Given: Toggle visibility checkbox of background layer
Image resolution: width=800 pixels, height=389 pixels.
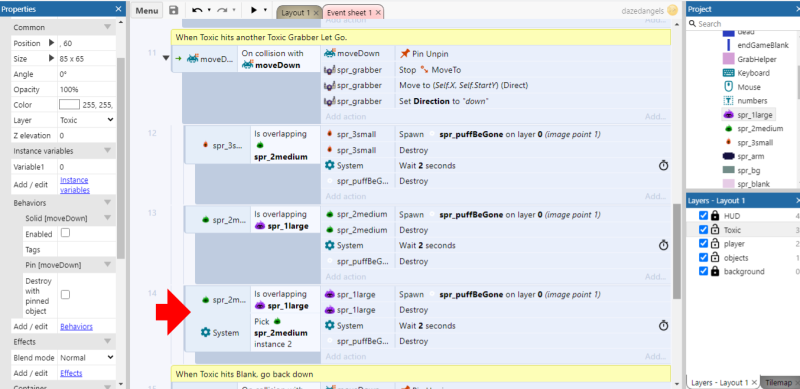Looking at the screenshot, I should (703, 271).
